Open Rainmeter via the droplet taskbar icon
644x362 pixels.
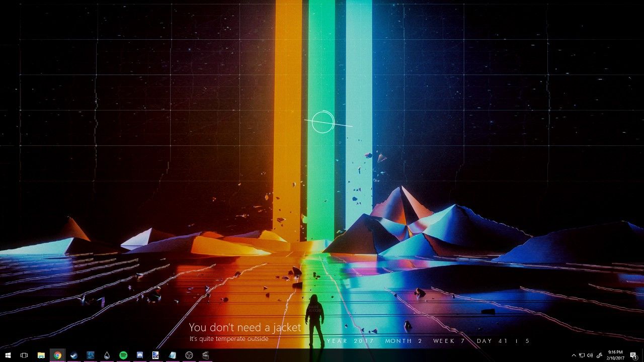tap(107, 355)
